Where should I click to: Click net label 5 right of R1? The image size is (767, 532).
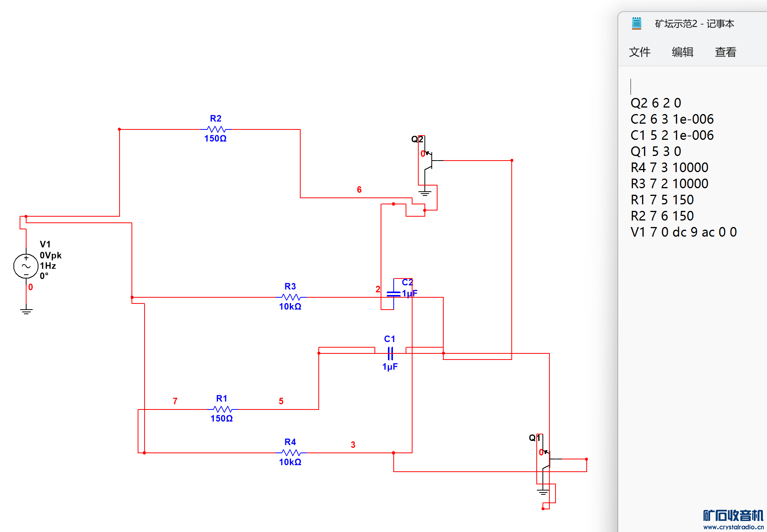point(281,401)
